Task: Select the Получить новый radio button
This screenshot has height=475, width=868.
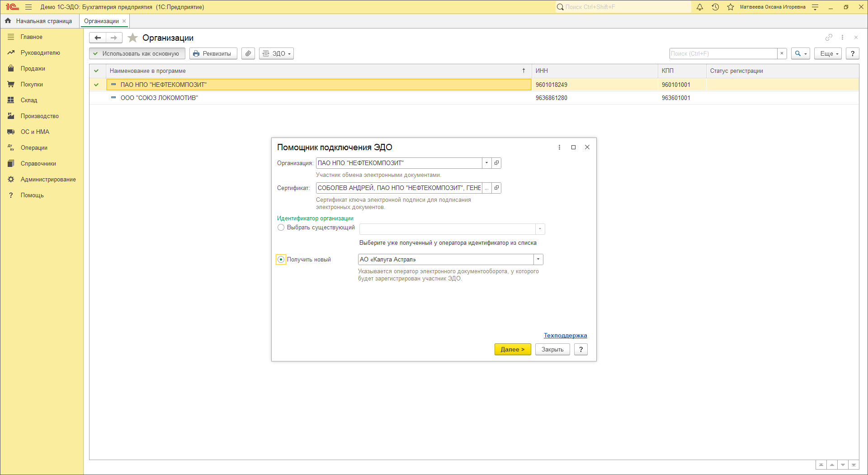Action: [281, 260]
